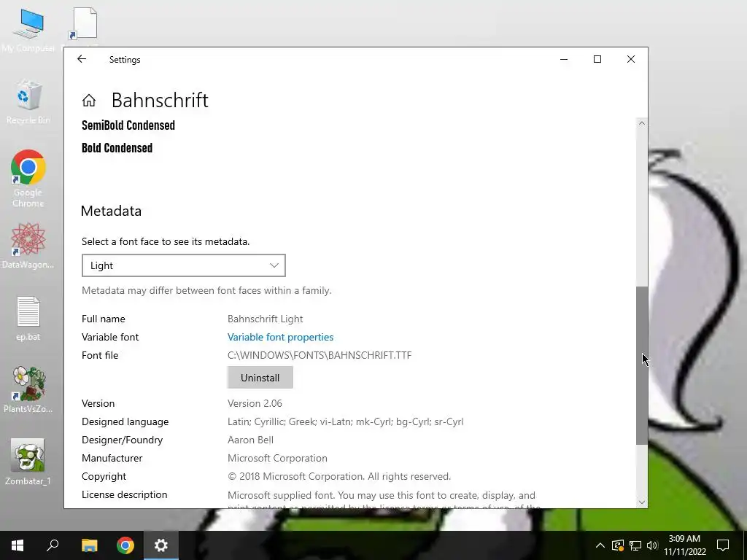
Task: Click the Bahnschrift page title
Action: pyautogui.click(x=160, y=101)
